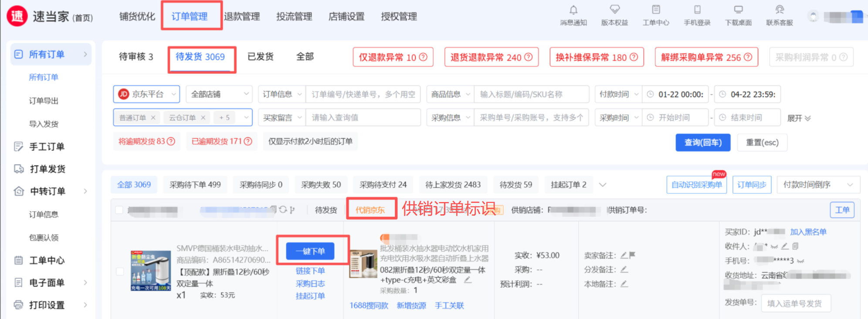Screen dimensions: 868x319
Task: Select the 已发货 tab
Action: (260, 57)
